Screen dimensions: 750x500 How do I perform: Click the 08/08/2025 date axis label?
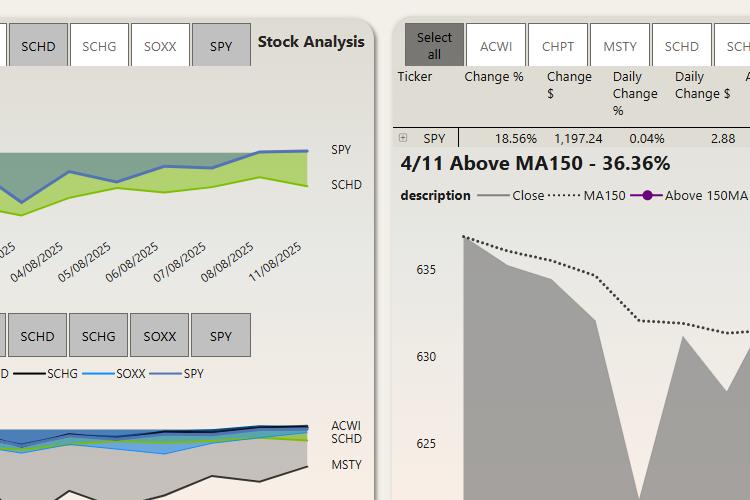click(227, 262)
